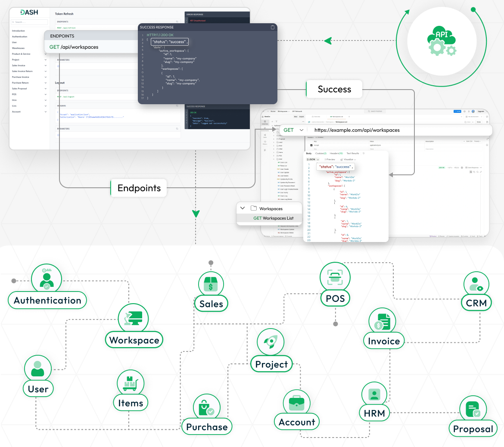Select the Proposal document-check icon
The width and height of the screenshot is (504, 447).
coord(473,409)
